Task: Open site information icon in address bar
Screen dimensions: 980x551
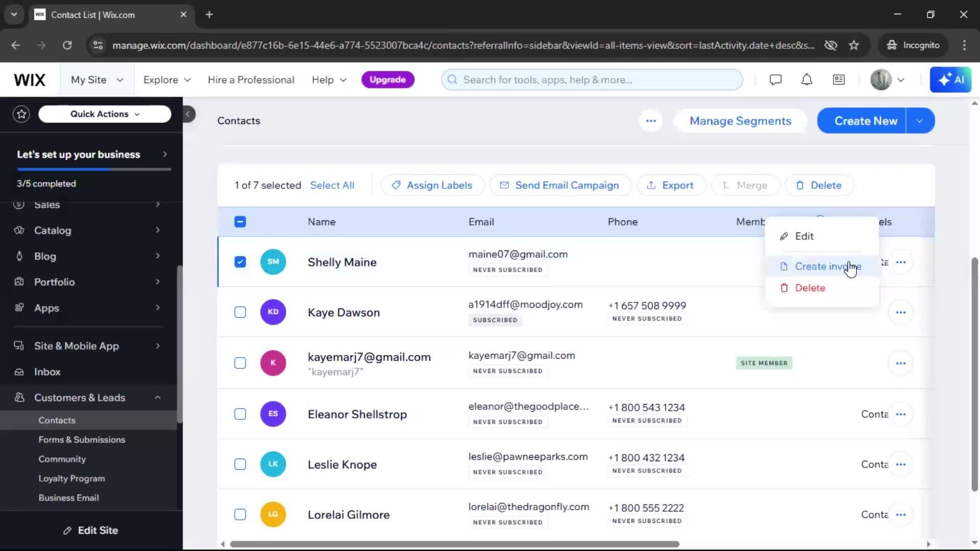Action: (x=97, y=45)
